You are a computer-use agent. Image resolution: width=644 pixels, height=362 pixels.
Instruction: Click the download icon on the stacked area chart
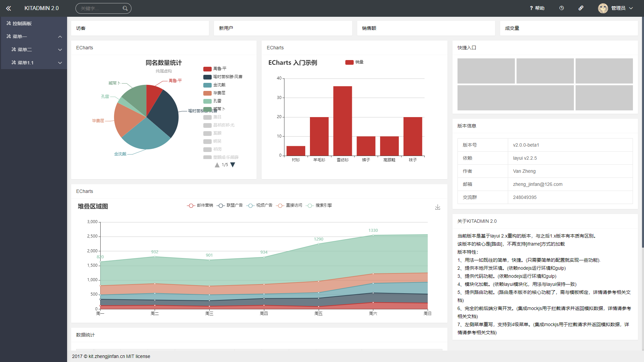pyautogui.click(x=438, y=207)
